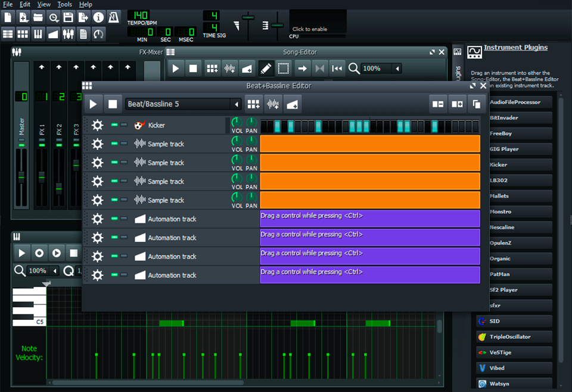Viewport: 572px width, 392px height.
Task: Open the Edit menu
Action: point(24,4)
